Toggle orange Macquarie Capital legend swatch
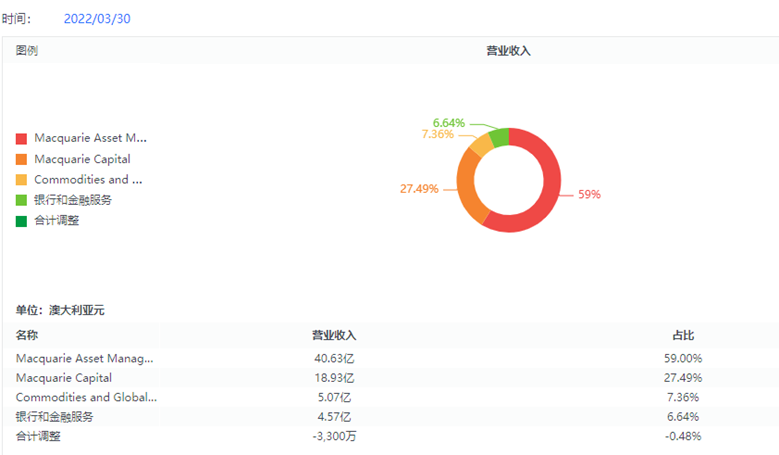 pos(22,159)
